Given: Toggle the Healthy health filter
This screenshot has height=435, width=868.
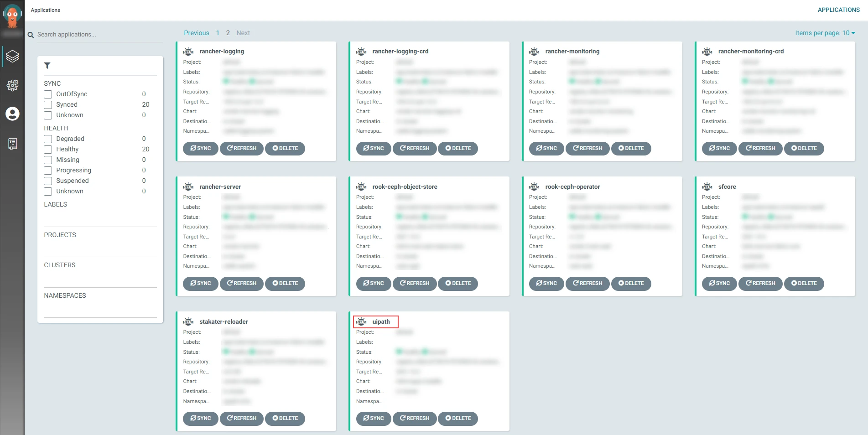Looking at the screenshot, I should click(x=48, y=150).
